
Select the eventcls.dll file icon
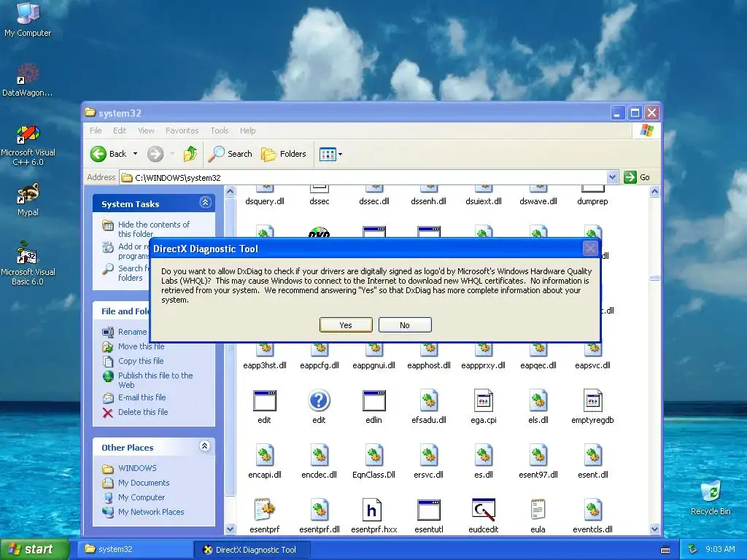click(592, 510)
